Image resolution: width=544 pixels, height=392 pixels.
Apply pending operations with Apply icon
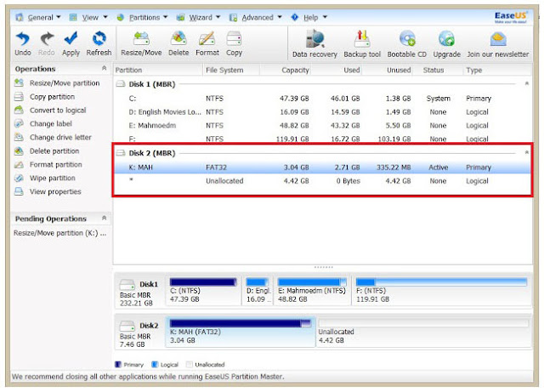point(71,38)
